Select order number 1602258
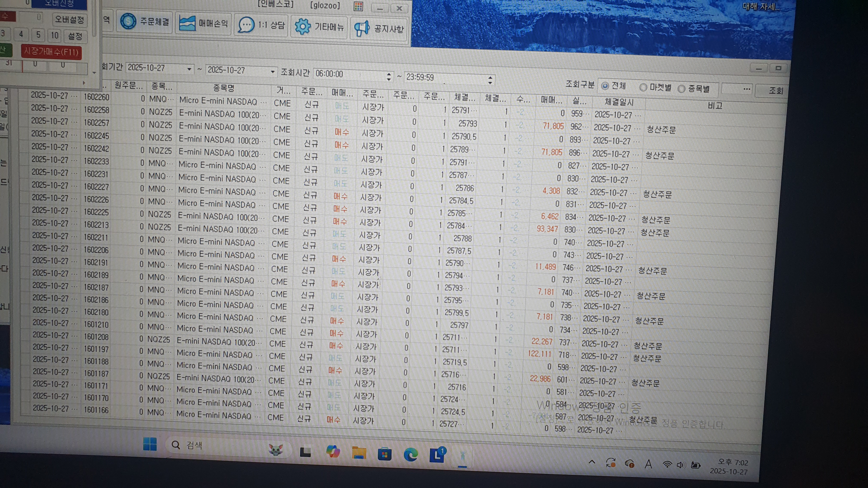This screenshot has height=488, width=868. coord(96,110)
